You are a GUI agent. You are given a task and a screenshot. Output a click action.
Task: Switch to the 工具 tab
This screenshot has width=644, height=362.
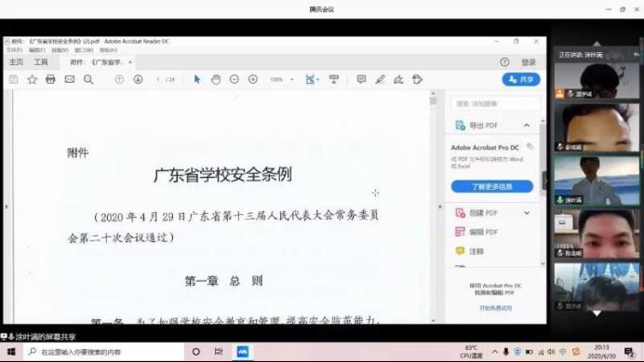[x=41, y=62]
